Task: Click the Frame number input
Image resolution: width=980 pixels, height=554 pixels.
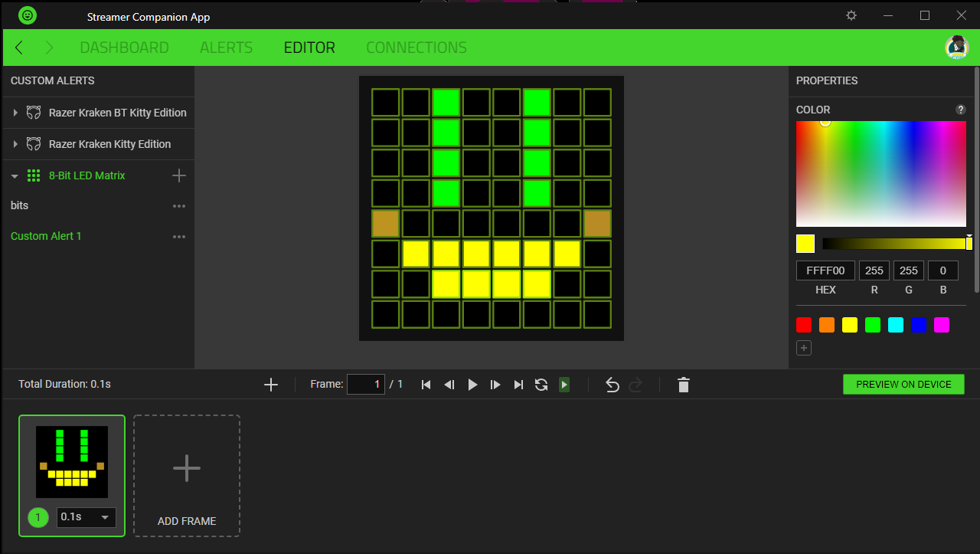Action: (x=366, y=385)
